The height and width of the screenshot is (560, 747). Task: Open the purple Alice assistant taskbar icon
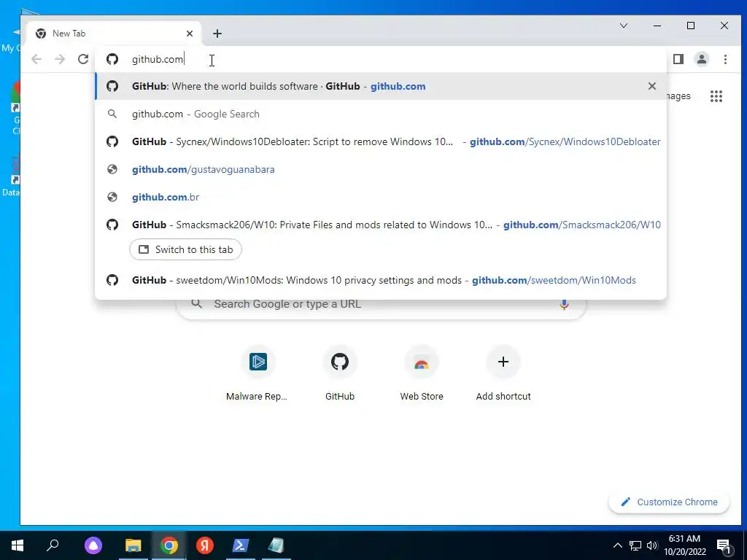click(93, 545)
